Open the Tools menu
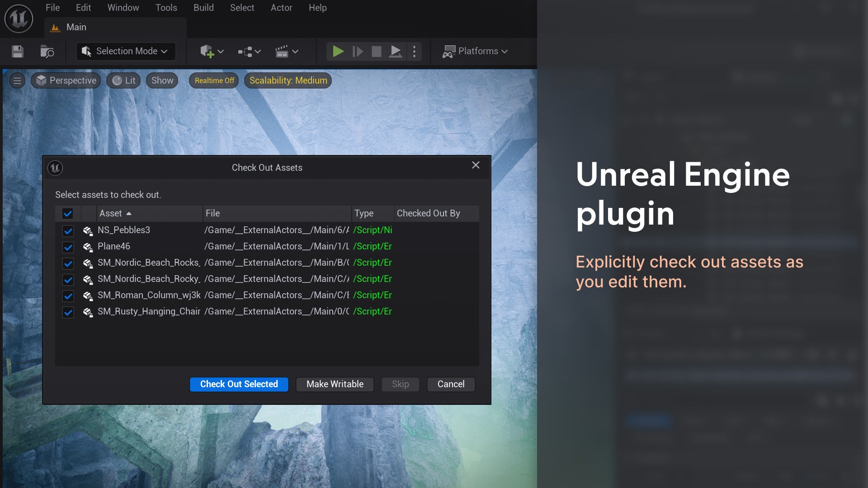 coord(166,8)
